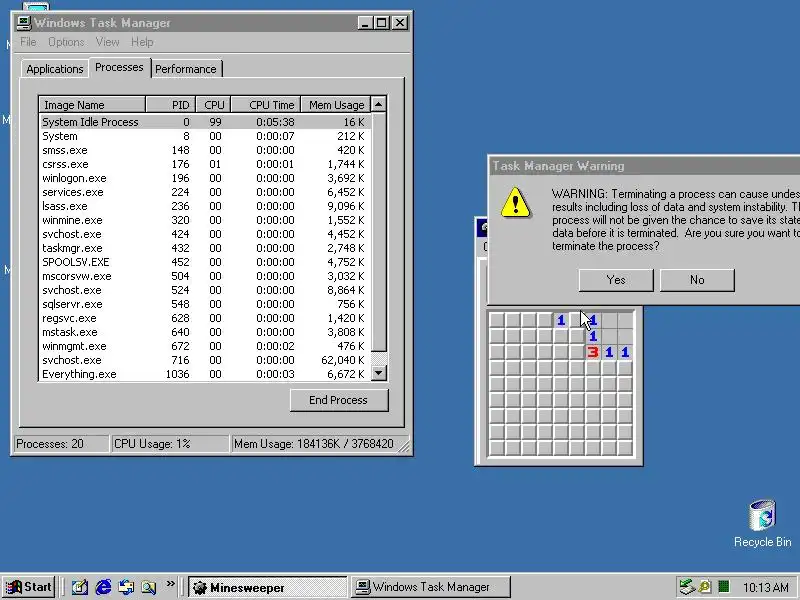The image size is (800, 600).
Task: Select the regsvc.exe process
Action: click(x=205, y=318)
